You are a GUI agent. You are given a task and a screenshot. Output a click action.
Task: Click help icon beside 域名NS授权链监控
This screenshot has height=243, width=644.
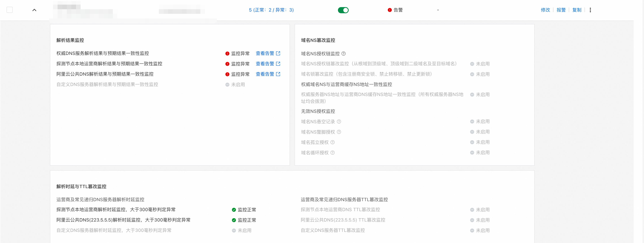pos(343,54)
